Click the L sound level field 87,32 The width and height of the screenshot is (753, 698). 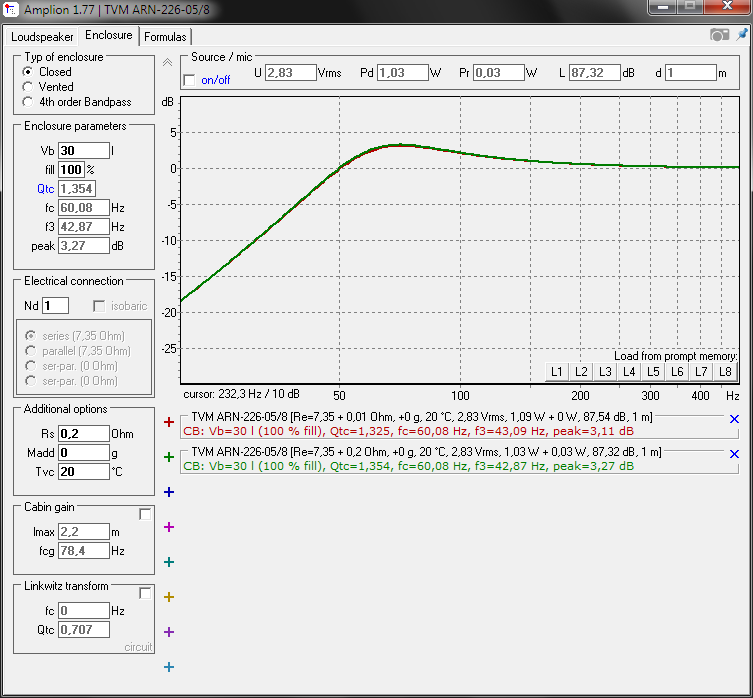[595, 73]
